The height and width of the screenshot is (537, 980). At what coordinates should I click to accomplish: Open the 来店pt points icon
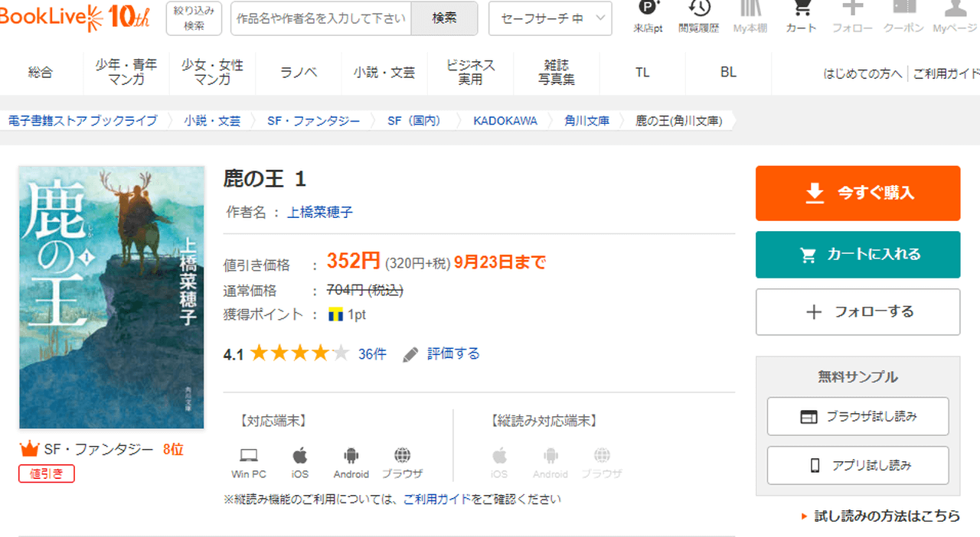click(648, 15)
